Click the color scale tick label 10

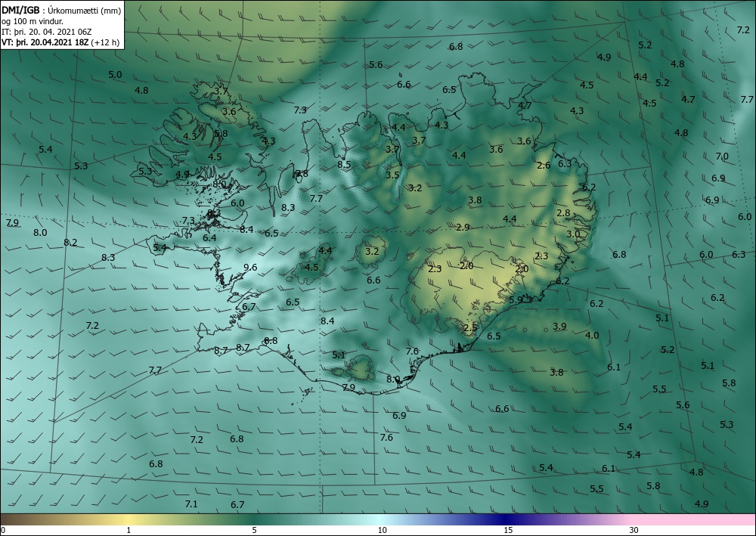[x=382, y=530]
